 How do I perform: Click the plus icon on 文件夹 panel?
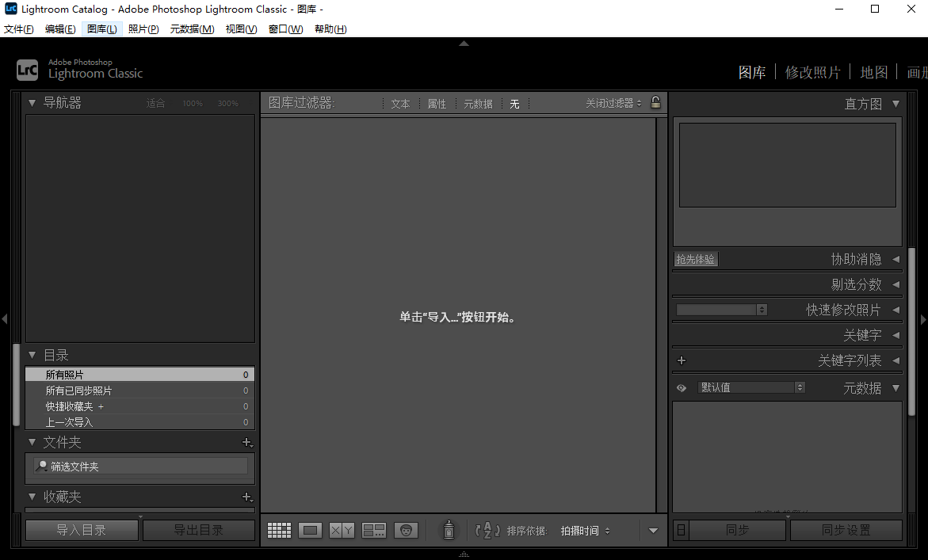point(246,443)
